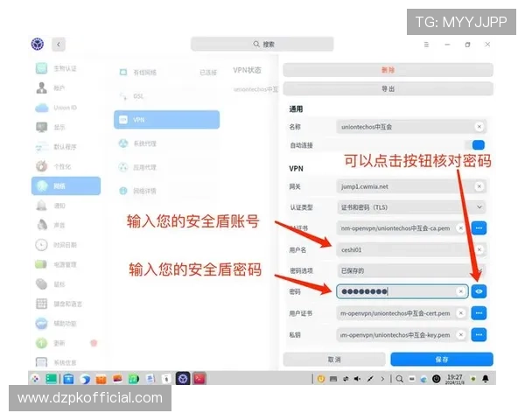525x420 pixels.
Task: Clear the 网关 gateway field
Action: tap(479, 186)
